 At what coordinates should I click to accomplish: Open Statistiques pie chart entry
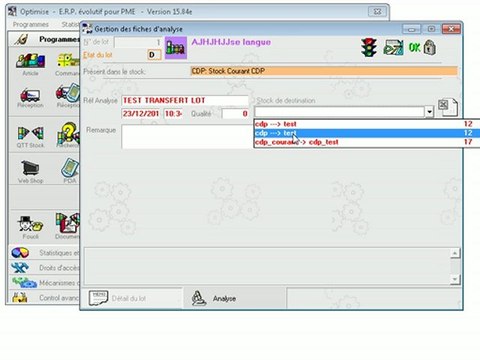click(45, 253)
